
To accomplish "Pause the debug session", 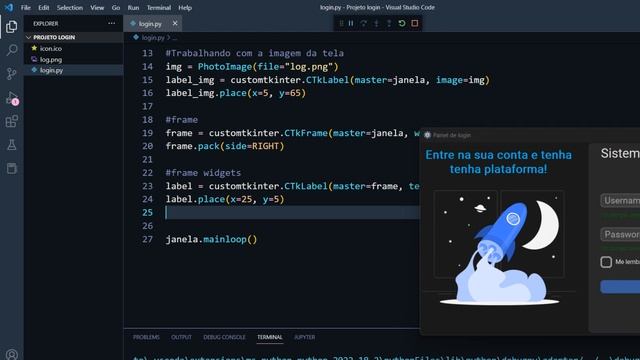I will click(x=351, y=23).
